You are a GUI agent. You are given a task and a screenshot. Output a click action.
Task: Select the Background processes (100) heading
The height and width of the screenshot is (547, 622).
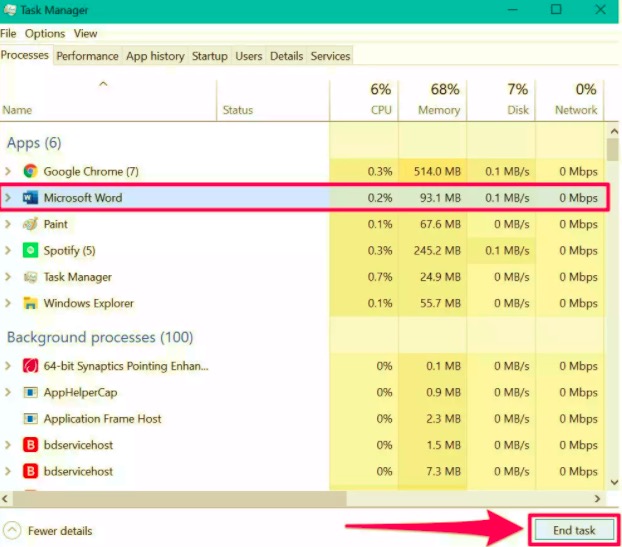coord(100,337)
